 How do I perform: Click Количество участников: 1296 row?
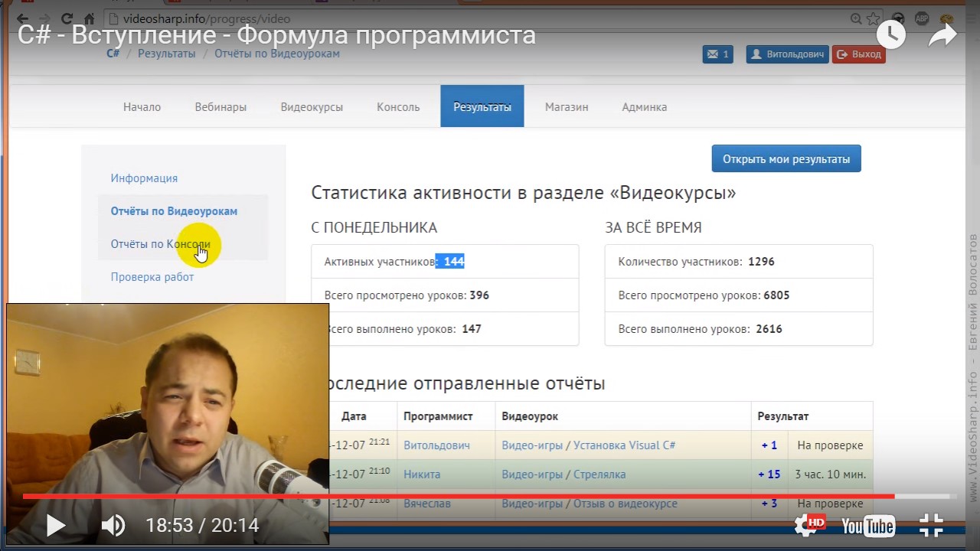pyautogui.click(x=739, y=261)
